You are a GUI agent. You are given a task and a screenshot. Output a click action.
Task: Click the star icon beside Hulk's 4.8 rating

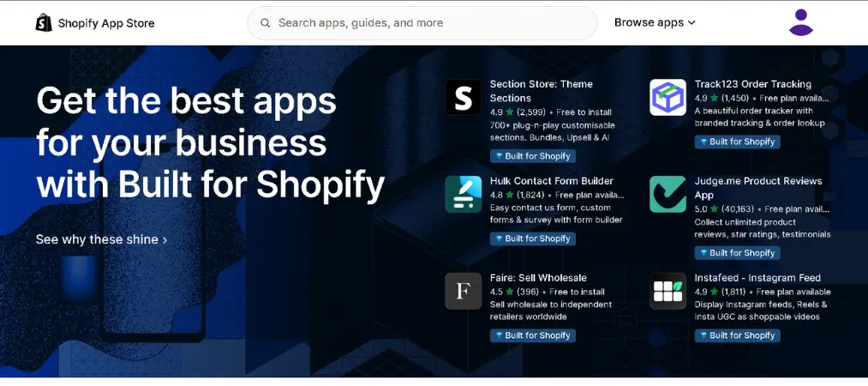coord(509,195)
